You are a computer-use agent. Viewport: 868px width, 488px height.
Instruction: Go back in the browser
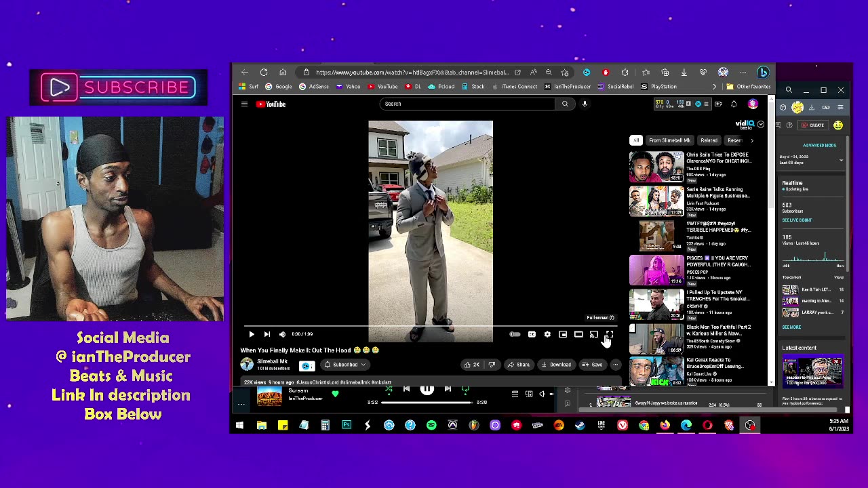(245, 73)
